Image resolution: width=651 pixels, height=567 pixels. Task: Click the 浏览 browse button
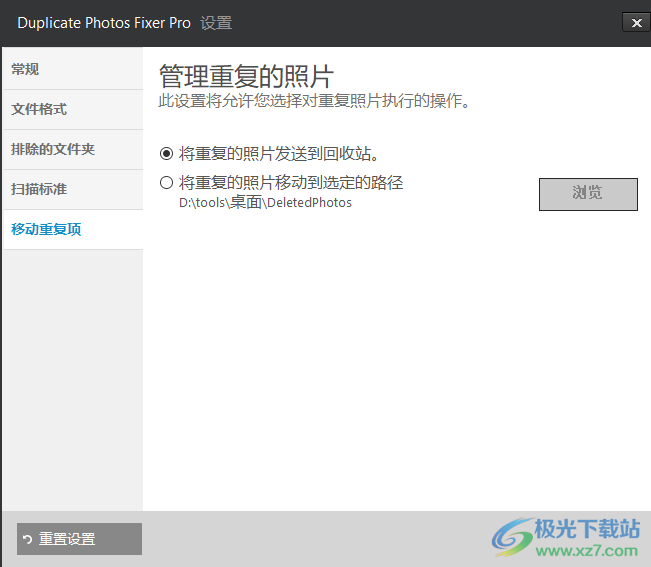pos(588,194)
